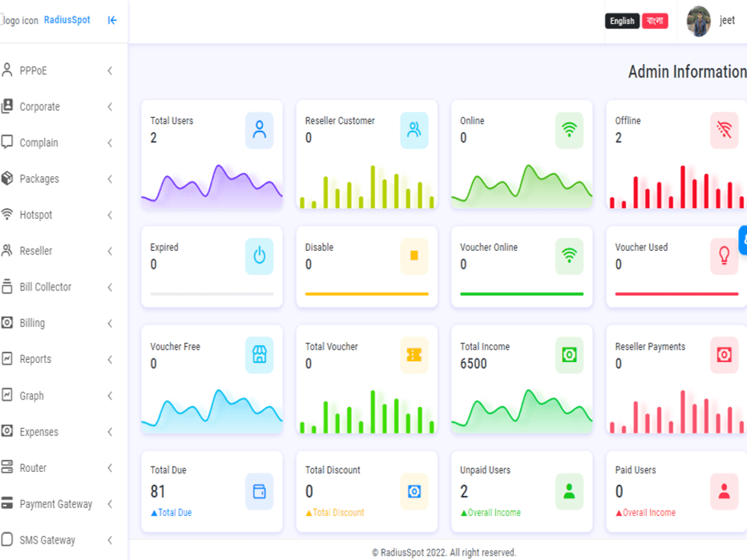Click the Reseller Payments money icon

coord(724,355)
